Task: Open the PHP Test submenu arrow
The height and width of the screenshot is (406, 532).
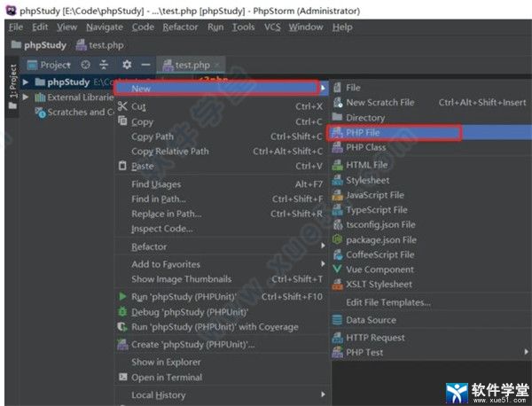Action: [526, 352]
